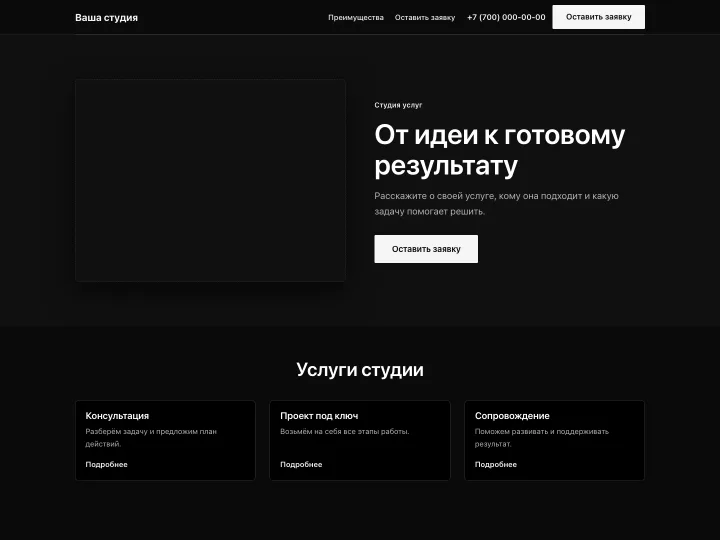The height and width of the screenshot is (540, 720).
Task: Click the paragraph starting with Расскажите о своей услуге
Action: coord(496,203)
